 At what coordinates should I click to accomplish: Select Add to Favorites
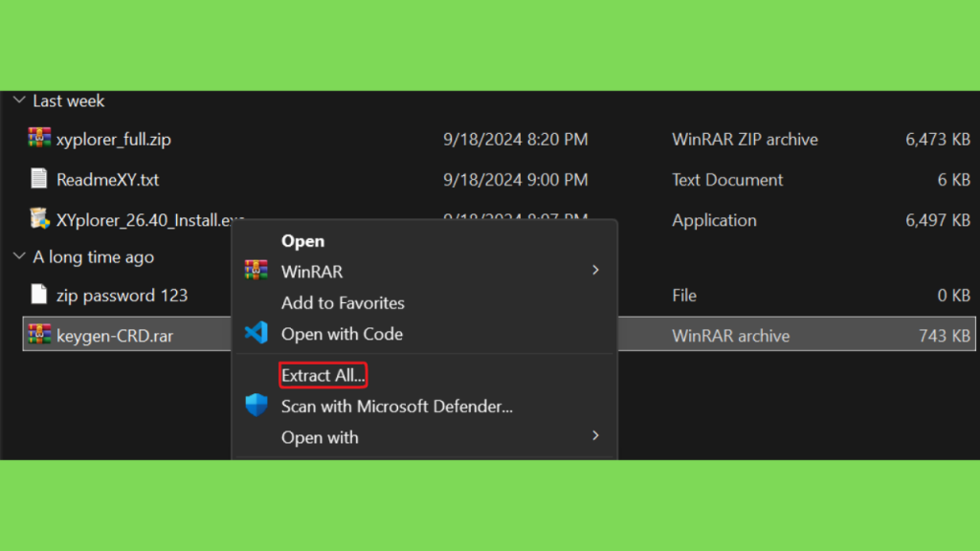click(344, 303)
